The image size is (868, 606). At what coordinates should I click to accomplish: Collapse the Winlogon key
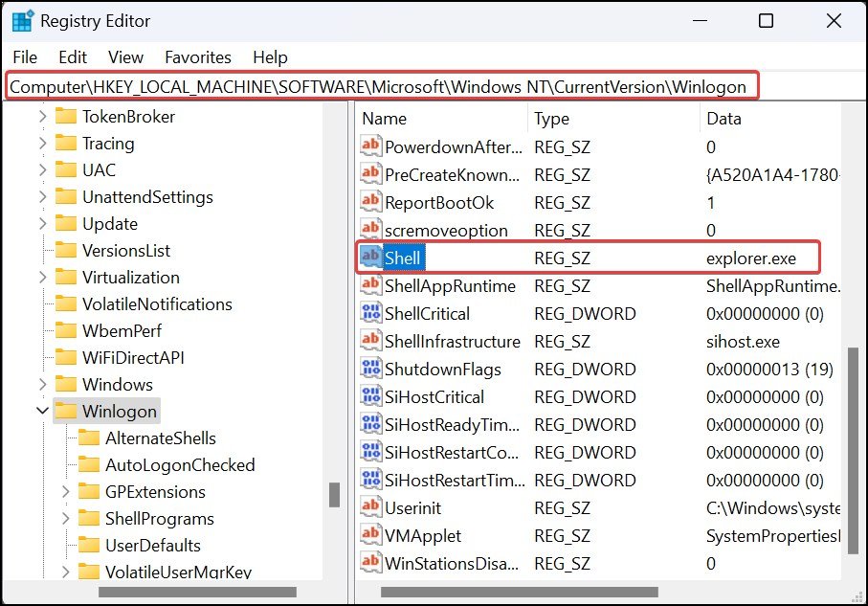pyautogui.click(x=43, y=411)
